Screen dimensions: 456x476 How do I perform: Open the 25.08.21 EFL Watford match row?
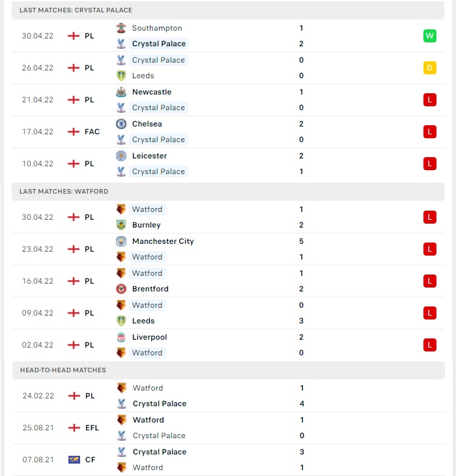tap(229, 428)
